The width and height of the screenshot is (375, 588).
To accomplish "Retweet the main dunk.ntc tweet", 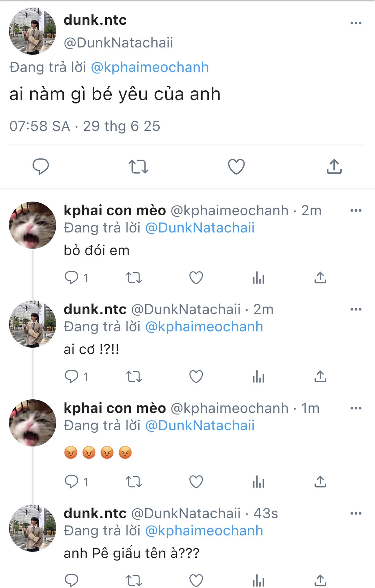I will 138,167.
